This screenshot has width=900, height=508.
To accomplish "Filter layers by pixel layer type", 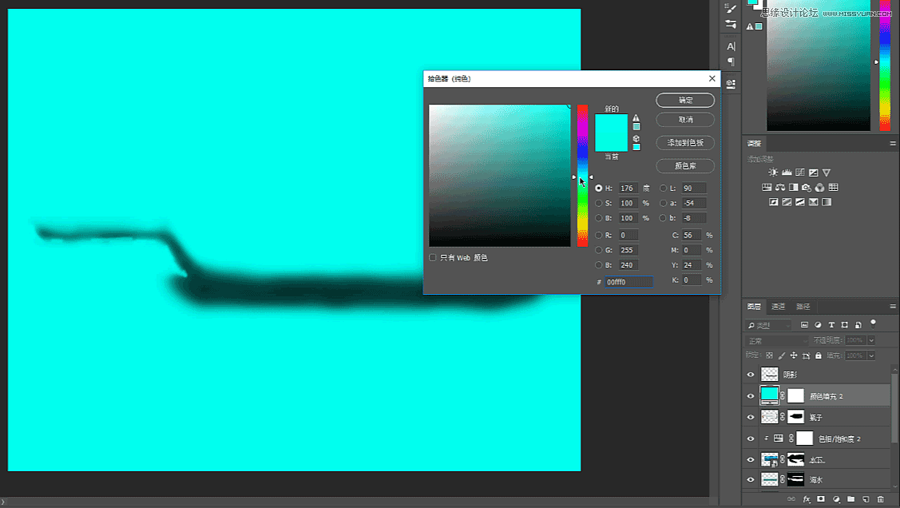I will point(805,325).
